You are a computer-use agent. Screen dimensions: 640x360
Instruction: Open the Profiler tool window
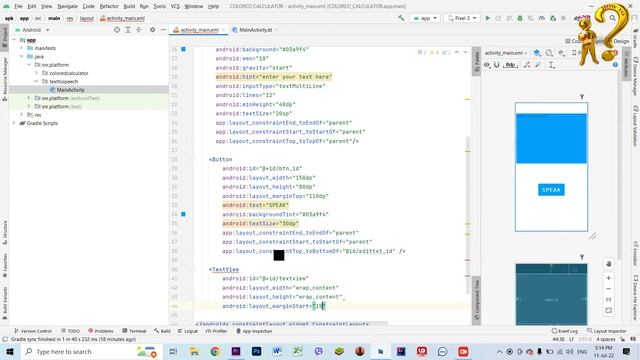(x=216, y=331)
